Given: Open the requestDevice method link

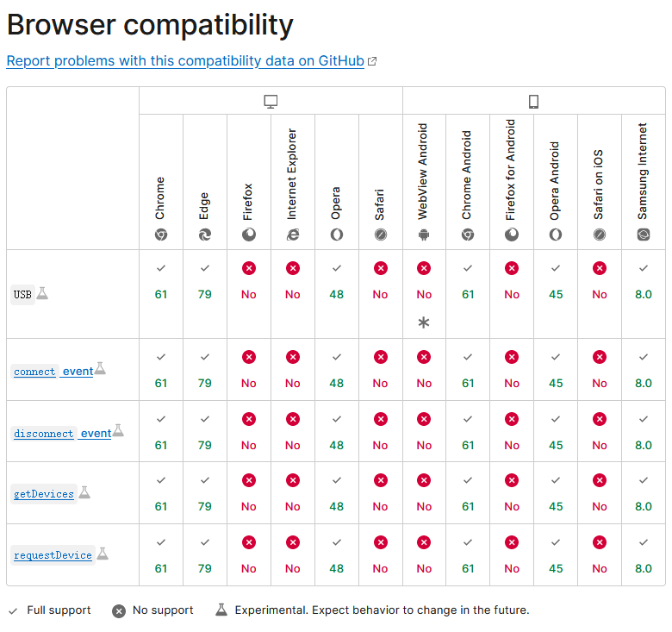Looking at the screenshot, I should tap(53, 555).
